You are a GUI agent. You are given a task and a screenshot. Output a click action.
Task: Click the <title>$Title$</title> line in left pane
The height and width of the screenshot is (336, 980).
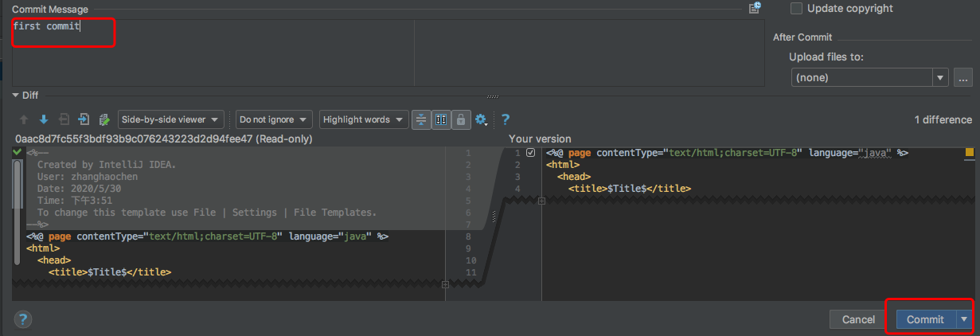(110, 272)
